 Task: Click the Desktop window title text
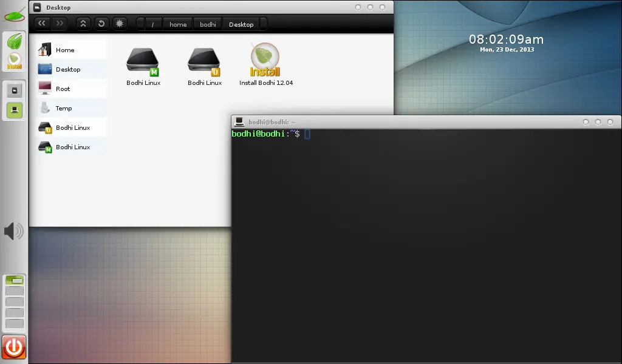pos(58,7)
